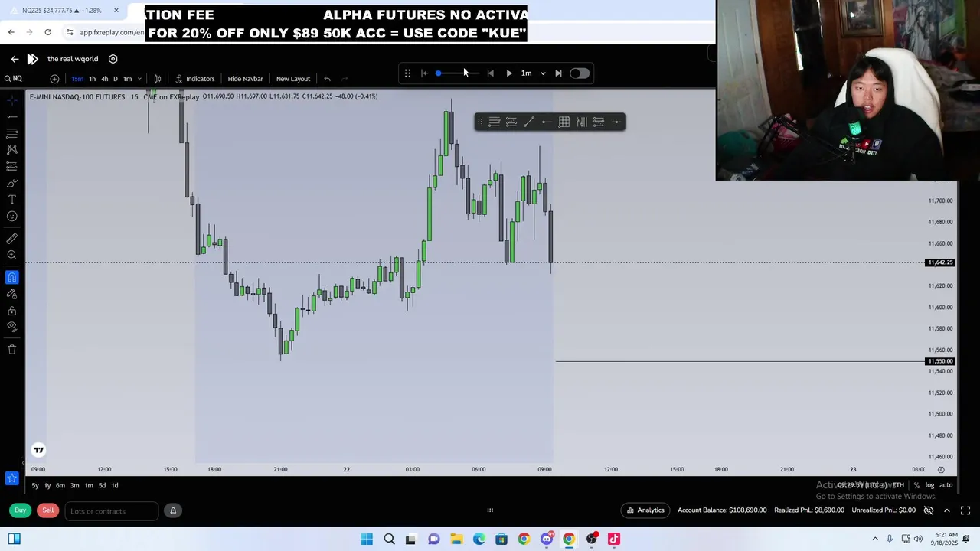Viewport: 980px width, 551px height.
Task: Select the last horizontal ray tool in floating toolbar
Action: coord(616,122)
